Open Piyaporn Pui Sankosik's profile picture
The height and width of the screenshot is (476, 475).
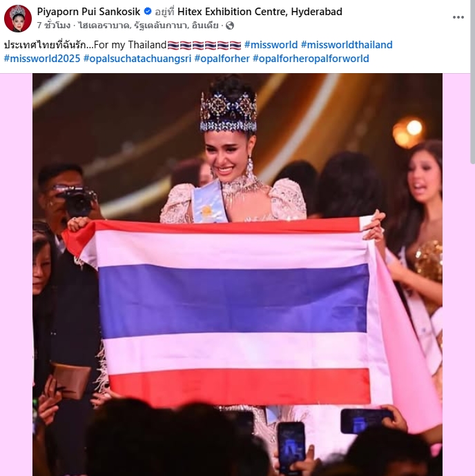pyautogui.click(x=18, y=19)
